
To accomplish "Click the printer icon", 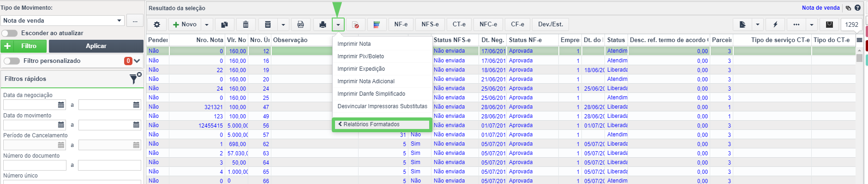I will [x=323, y=25].
